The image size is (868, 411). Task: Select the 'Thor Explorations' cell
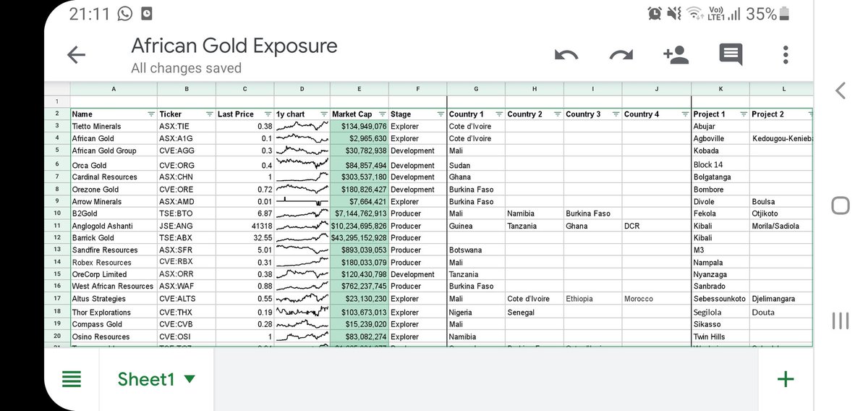pyautogui.click(x=114, y=313)
